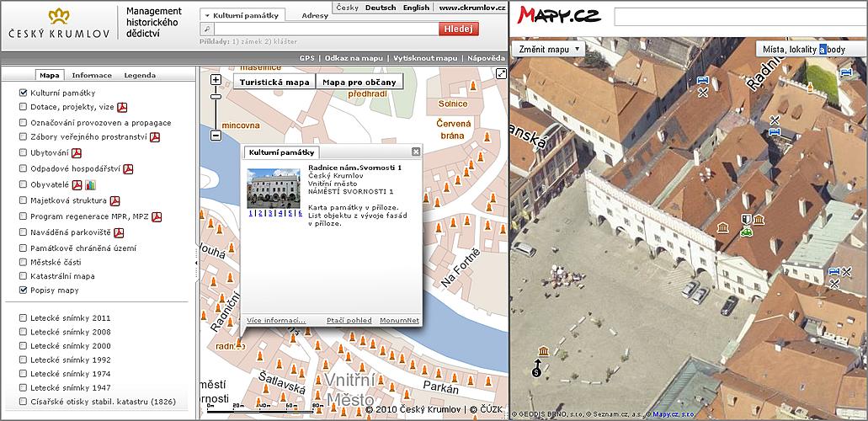Click the monument search input field
The height and width of the screenshot is (421, 868).
coord(326,29)
